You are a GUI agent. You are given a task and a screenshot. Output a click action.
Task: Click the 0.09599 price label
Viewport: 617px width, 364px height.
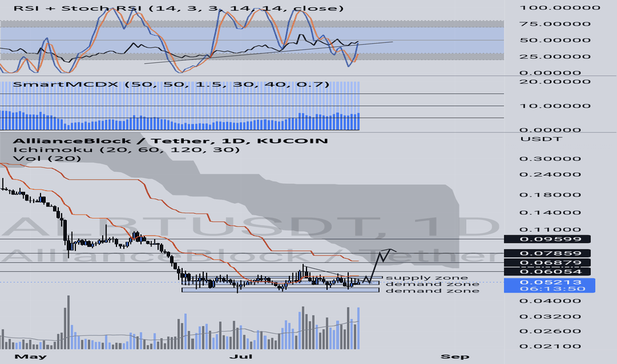pos(547,239)
